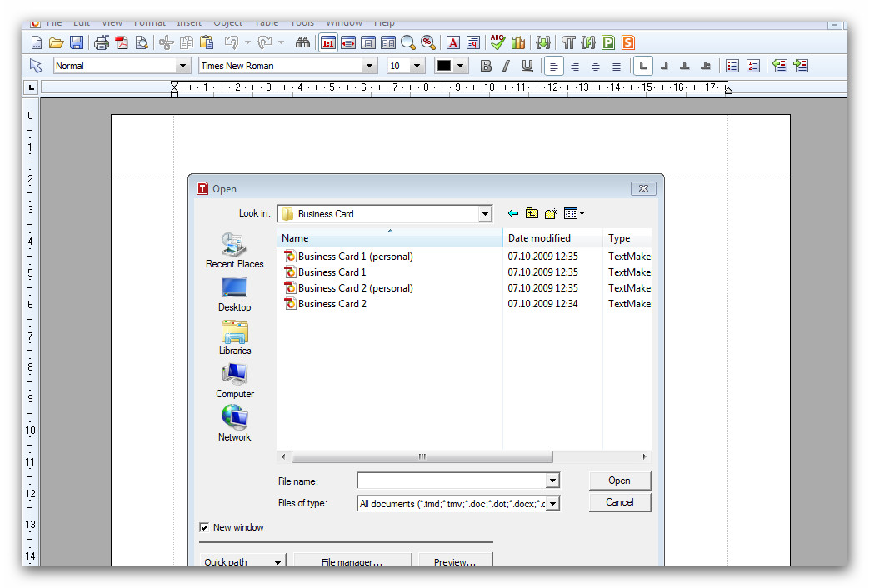Click the binoculars search icon
Viewport: 869px width, 588px height.
click(302, 43)
